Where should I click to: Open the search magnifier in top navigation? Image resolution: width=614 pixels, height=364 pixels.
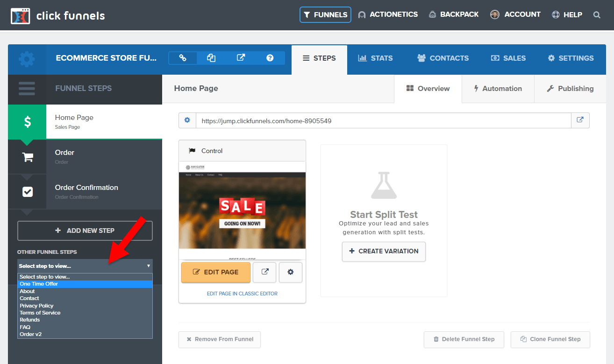tap(597, 15)
